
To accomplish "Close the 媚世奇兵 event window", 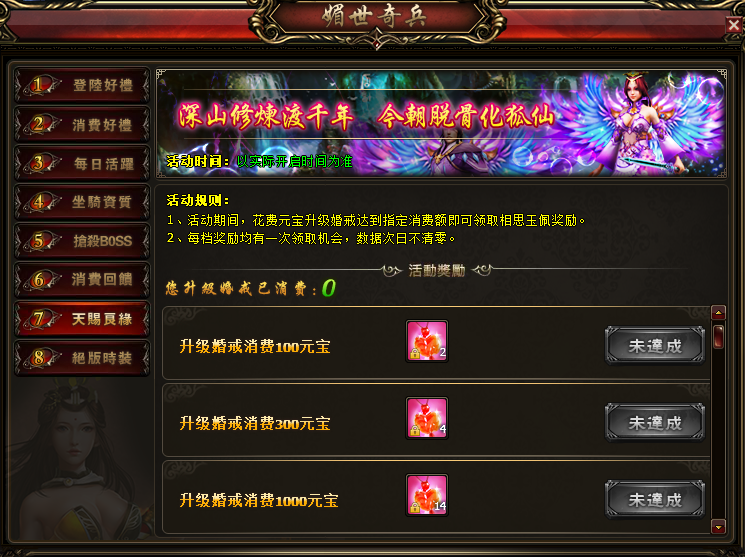I will pyautogui.click(x=734, y=24).
